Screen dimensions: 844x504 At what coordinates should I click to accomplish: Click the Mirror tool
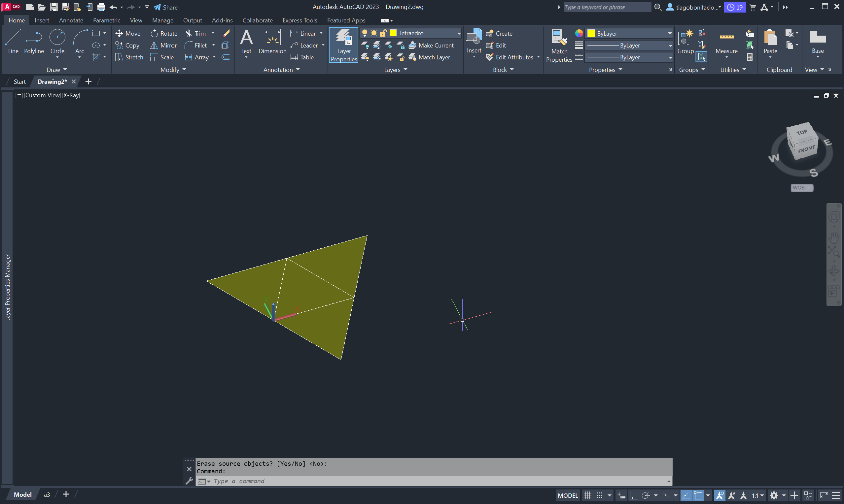163,45
